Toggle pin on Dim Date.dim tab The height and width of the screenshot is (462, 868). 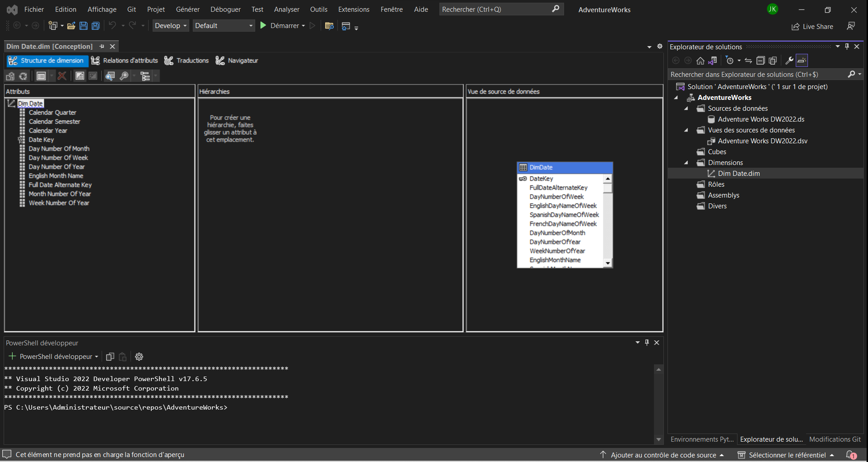pos(102,47)
